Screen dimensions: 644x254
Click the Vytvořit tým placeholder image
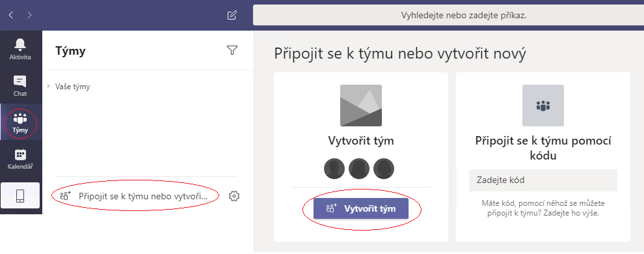tap(361, 106)
